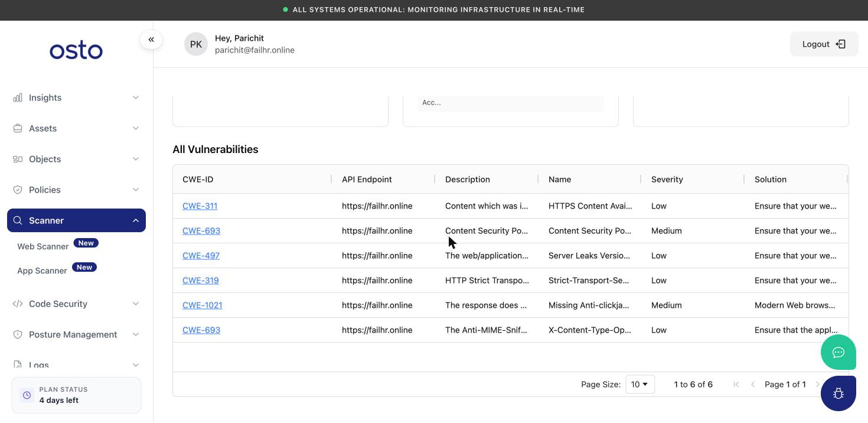Expand the Objects menu chevron
The height and width of the screenshot is (423, 868).
pyautogui.click(x=136, y=159)
